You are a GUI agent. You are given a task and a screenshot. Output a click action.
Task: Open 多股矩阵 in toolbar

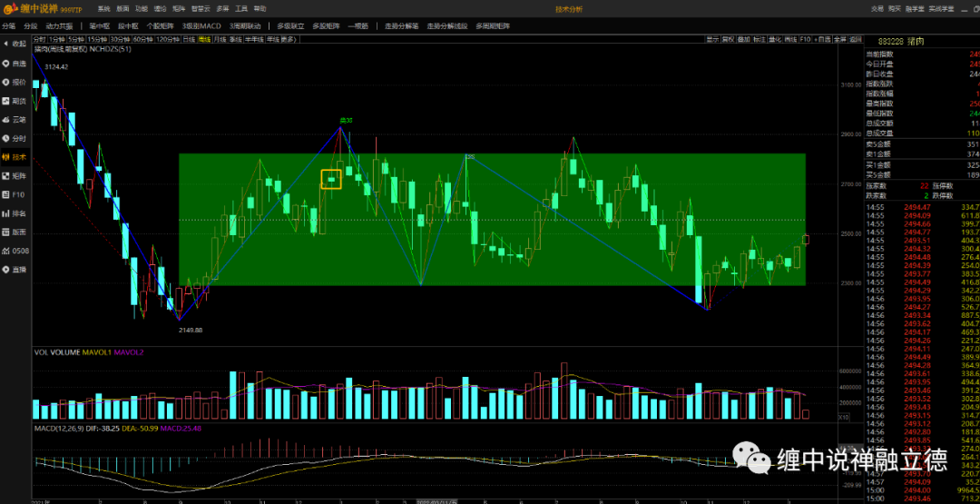[x=327, y=26]
